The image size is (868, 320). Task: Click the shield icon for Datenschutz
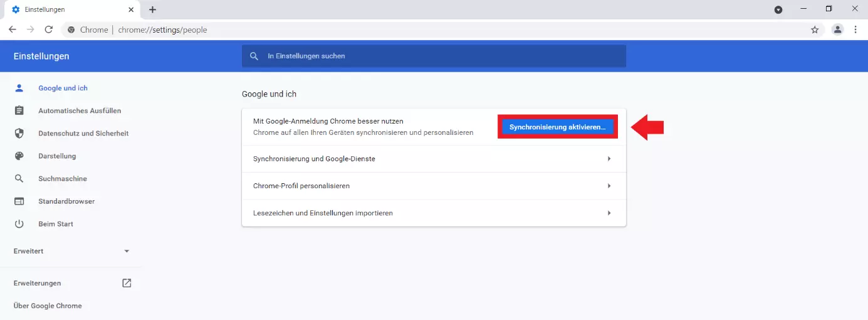tap(19, 133)
